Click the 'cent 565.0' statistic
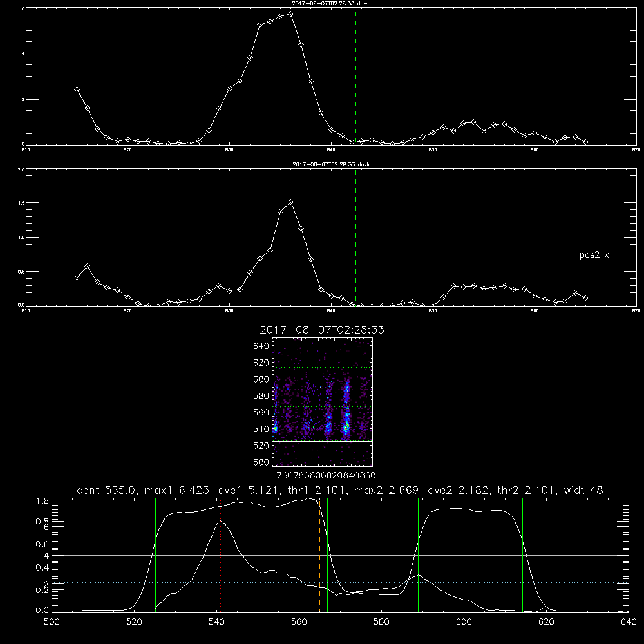Viewport: 644px width, 644px height. click(x=106, y=490)
